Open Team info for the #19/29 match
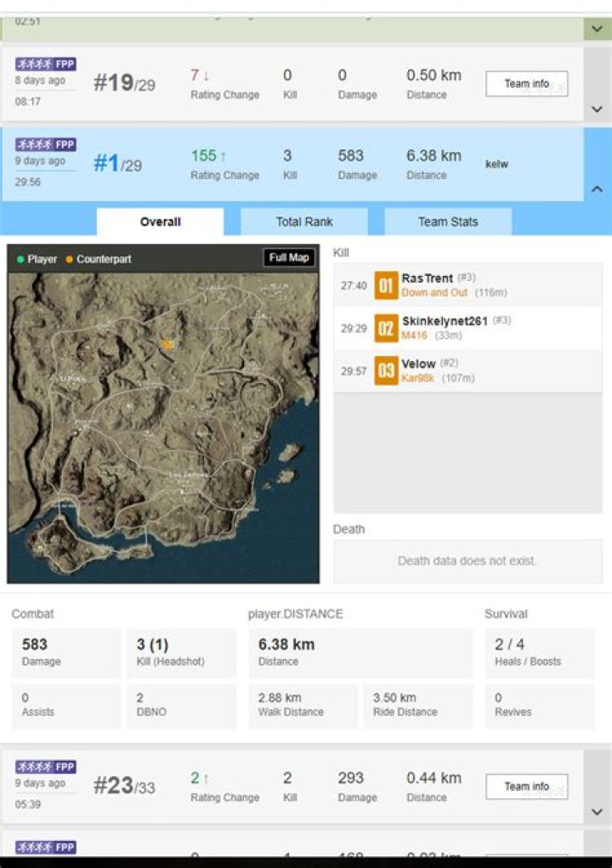Image resolution: width=612 pixels, height=868 pixels. coord(526,83)
